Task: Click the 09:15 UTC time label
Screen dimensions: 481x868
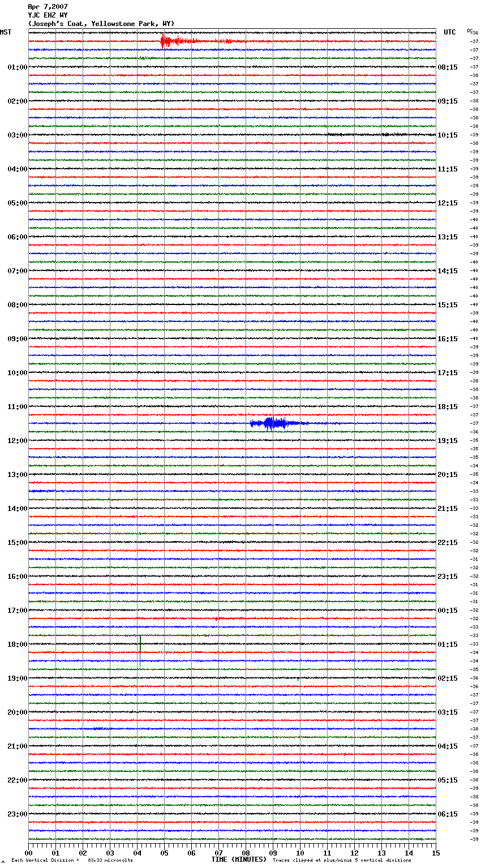Action: 448,101
